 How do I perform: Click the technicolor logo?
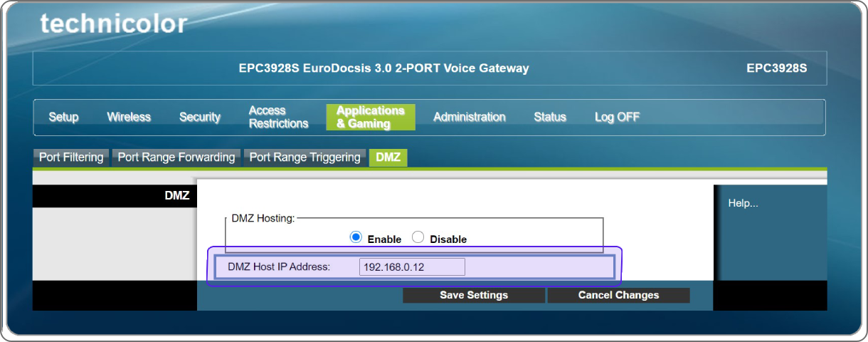pyautogui.click(x=114, y=24)
